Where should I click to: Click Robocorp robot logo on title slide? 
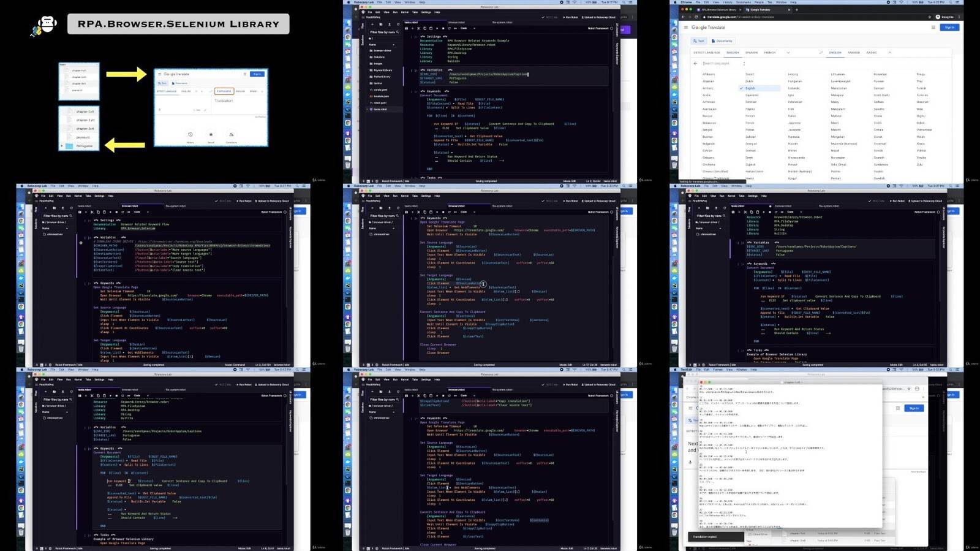pyautogui.click(x=44, y=26)
